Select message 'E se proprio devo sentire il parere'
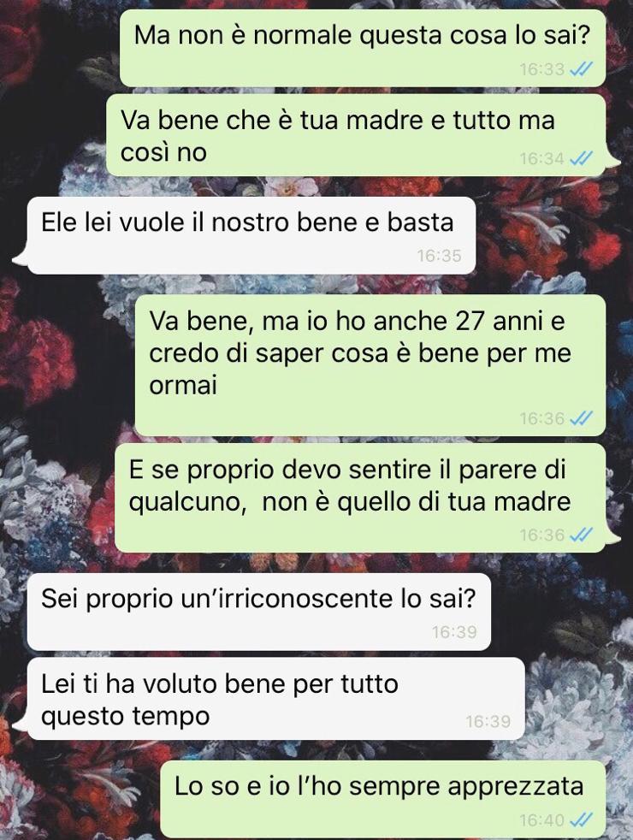This screenshot has height=840, width=633. (x=360, y=498)
